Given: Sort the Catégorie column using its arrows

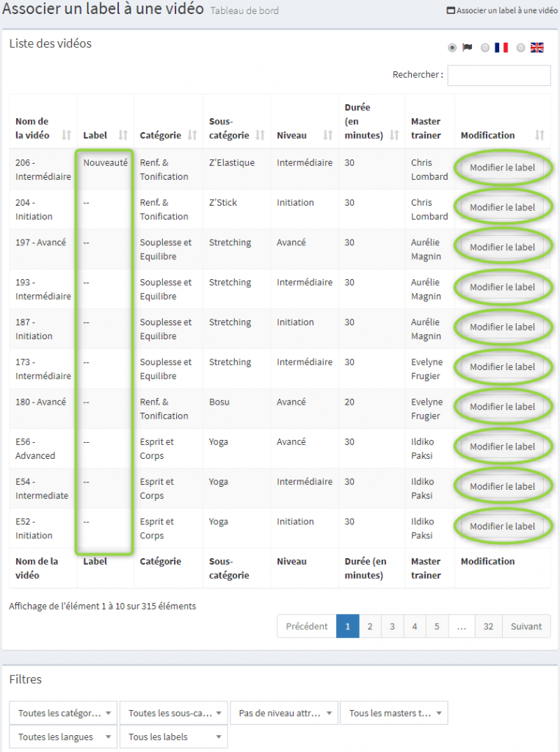Looking at the screenshot, I should point(192,135).
